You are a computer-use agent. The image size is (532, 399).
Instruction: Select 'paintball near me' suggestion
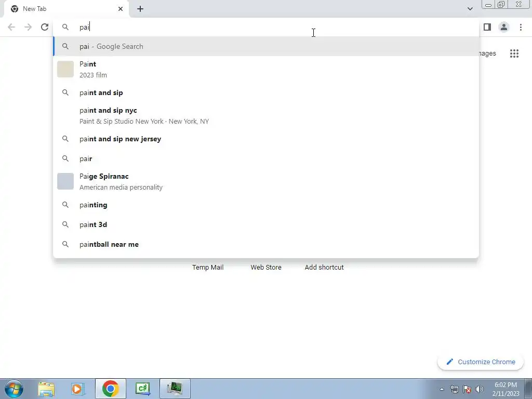click(x=266, y=244)
